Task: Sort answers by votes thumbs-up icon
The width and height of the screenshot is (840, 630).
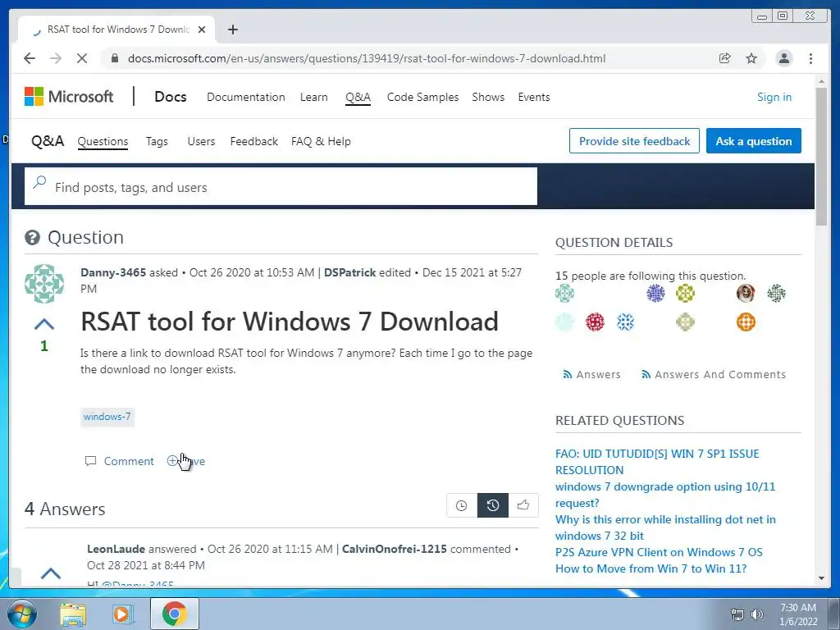Action: coord(523,505)
